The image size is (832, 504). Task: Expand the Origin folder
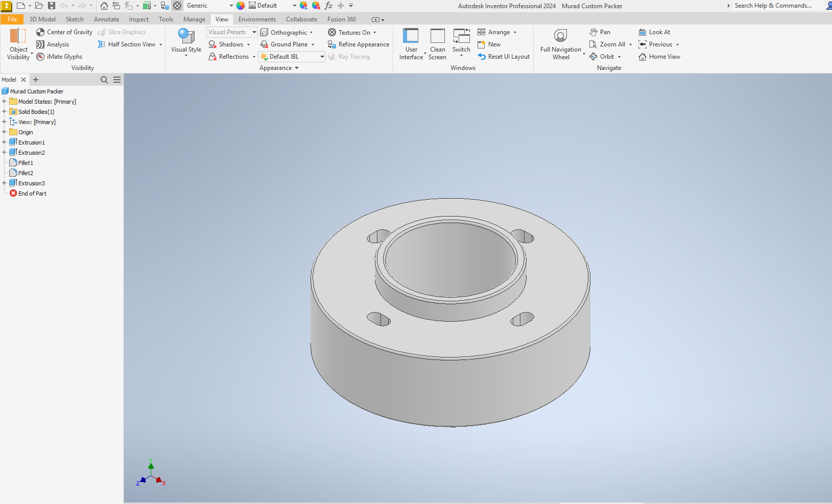(4, 132)
